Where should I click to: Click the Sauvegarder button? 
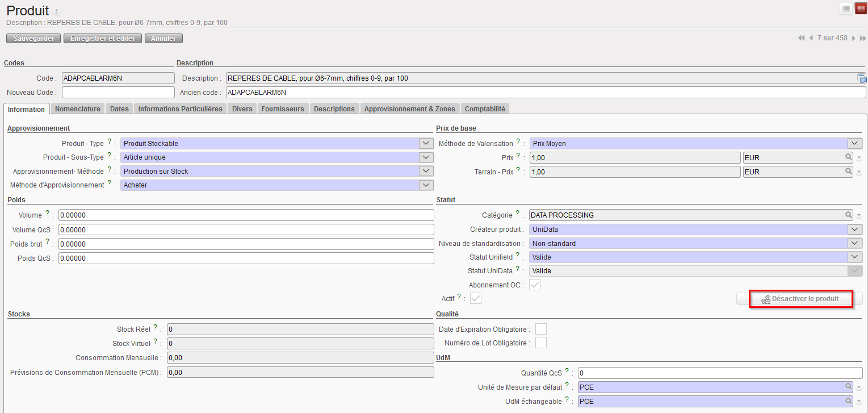33,39
